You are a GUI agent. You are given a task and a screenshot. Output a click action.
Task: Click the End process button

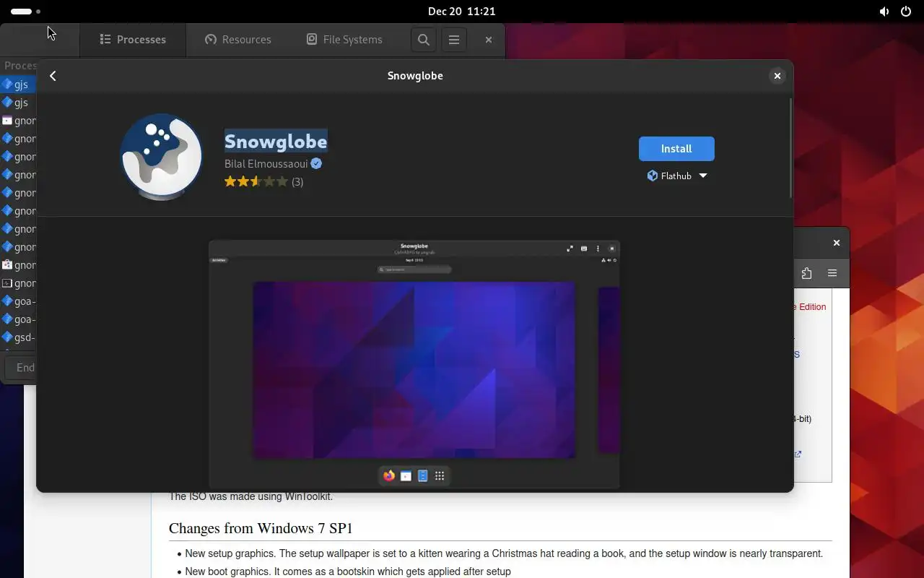point(22,367)
